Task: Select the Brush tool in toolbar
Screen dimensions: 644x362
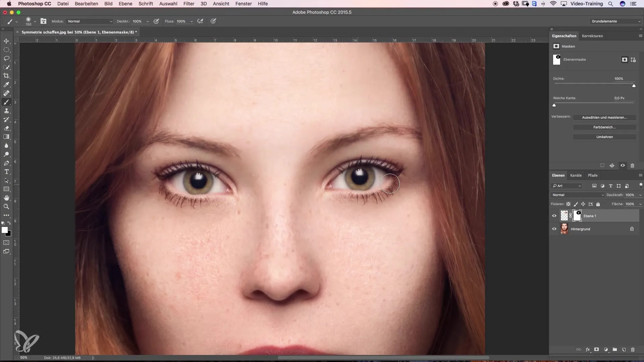Action: [x=6, y=102]
